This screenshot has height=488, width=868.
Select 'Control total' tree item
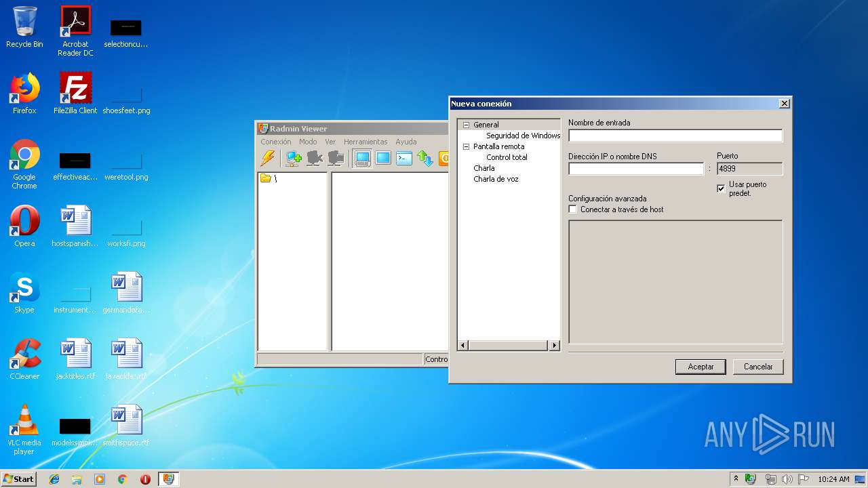coord(507,157)
